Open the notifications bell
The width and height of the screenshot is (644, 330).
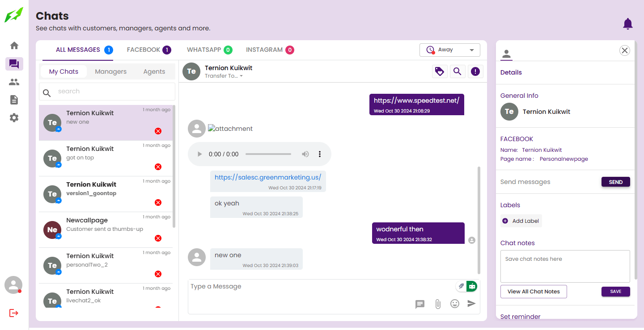coord(628,24)
